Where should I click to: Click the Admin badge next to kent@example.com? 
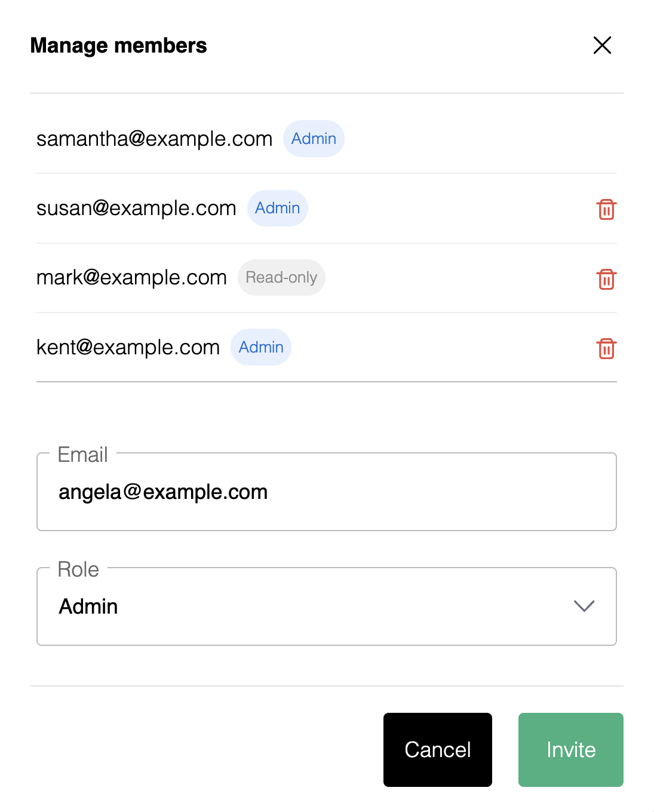(x=261, y=347)
